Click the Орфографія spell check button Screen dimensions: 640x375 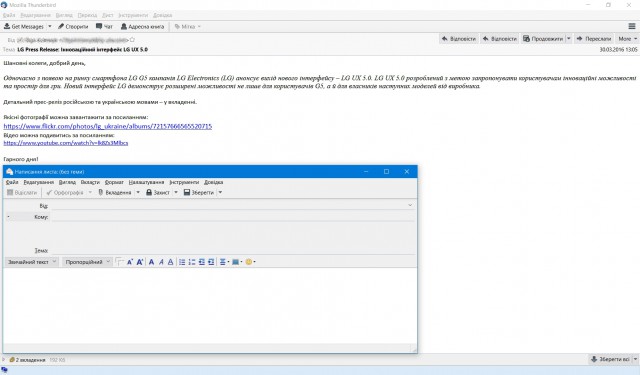tap(65, 193)
